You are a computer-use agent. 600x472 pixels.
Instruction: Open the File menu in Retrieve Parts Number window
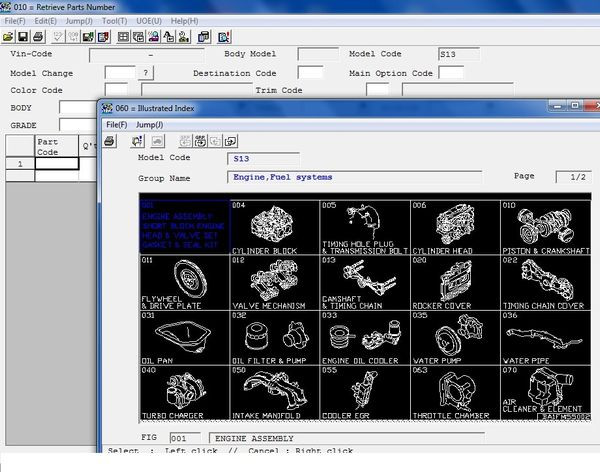pos(15,21)
